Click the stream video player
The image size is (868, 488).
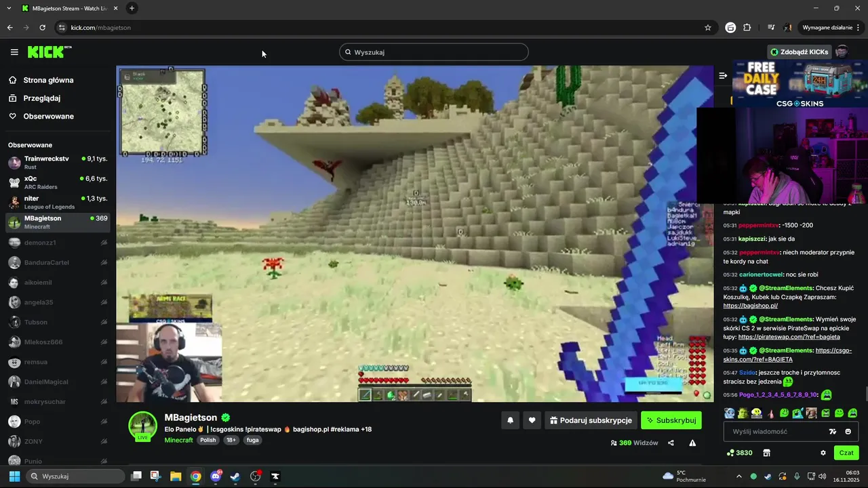point(414,234)
